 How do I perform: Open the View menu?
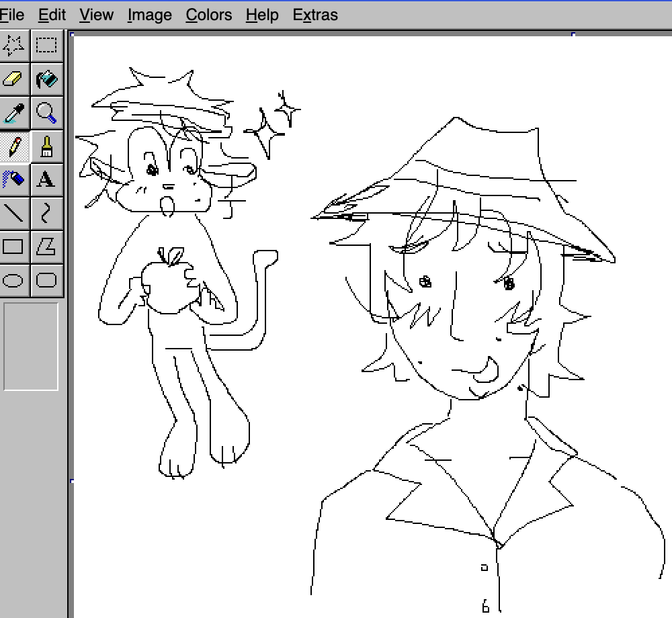click(x=96, y=15)
